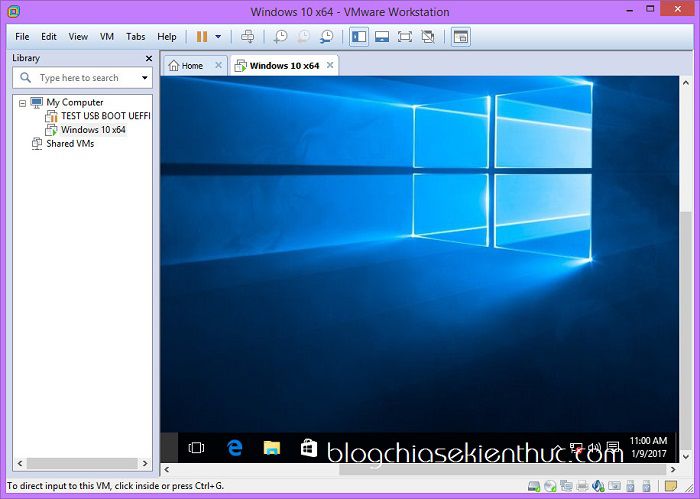This screenshot has height=499, width=700.
Task: Collapse the My Computer tree node
Action: point(22,103)
